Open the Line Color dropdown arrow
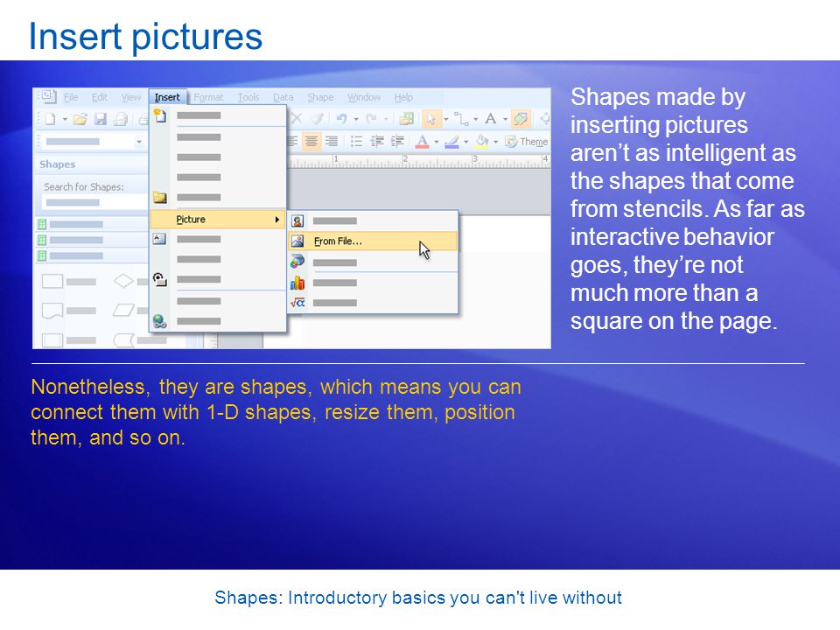The width and height of the screenshot is (840, 630). point(466,142)
